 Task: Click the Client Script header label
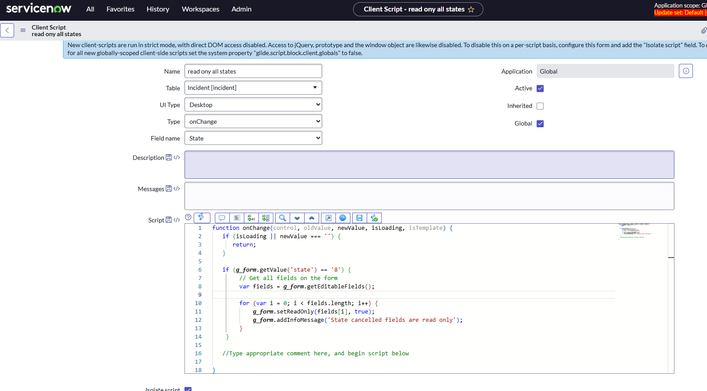click(49, 27)
